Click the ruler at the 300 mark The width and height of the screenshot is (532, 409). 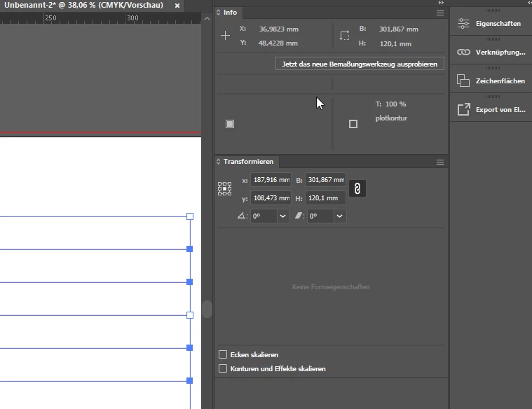click(x=132, y=18)
